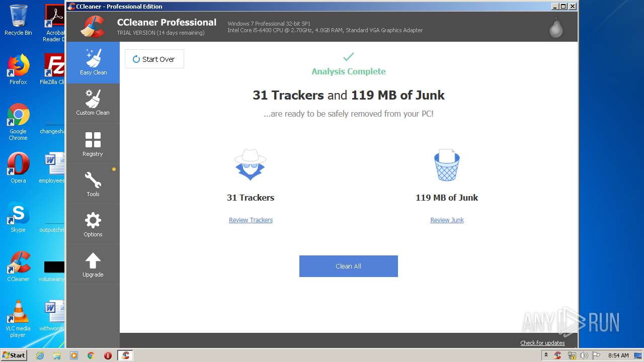The height and width of the screenshot is (362, 644).
Task: Open FileZilla Client desktop shortcut
Action: click(53, 69)
